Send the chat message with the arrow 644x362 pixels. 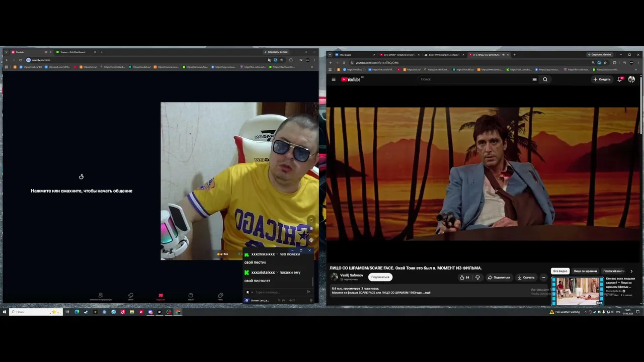click(308, 292)
